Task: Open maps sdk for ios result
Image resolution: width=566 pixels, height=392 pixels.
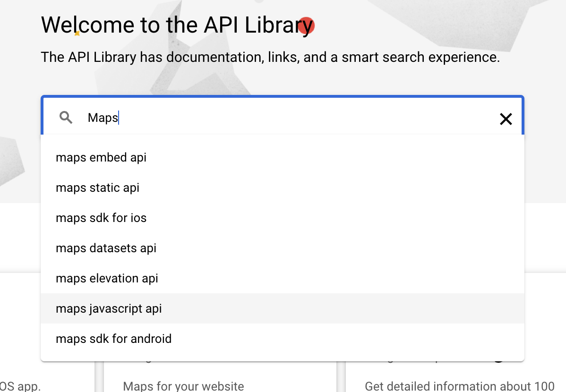Action: [x=101, y=218]
